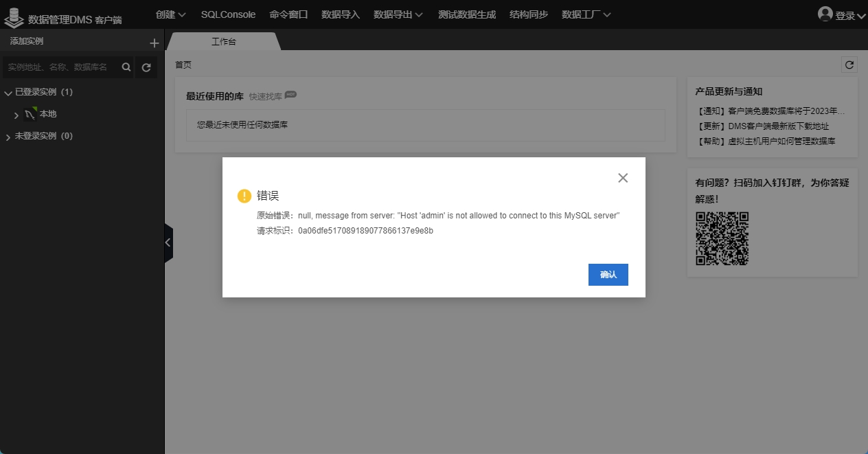Viewport: 868px width, 454px height.
Task: Click the HOT badge next to 快速找库
Action: [x=290, y=95]
